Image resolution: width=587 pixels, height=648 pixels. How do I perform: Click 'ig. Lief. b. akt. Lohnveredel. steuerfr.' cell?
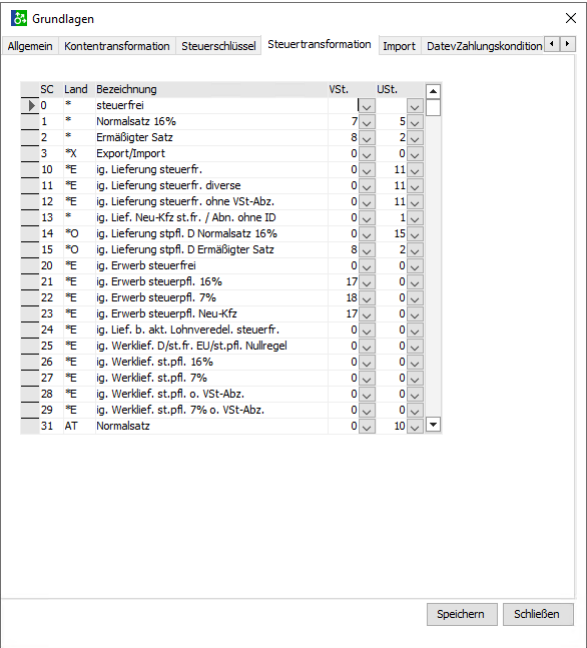coord(211,330)
